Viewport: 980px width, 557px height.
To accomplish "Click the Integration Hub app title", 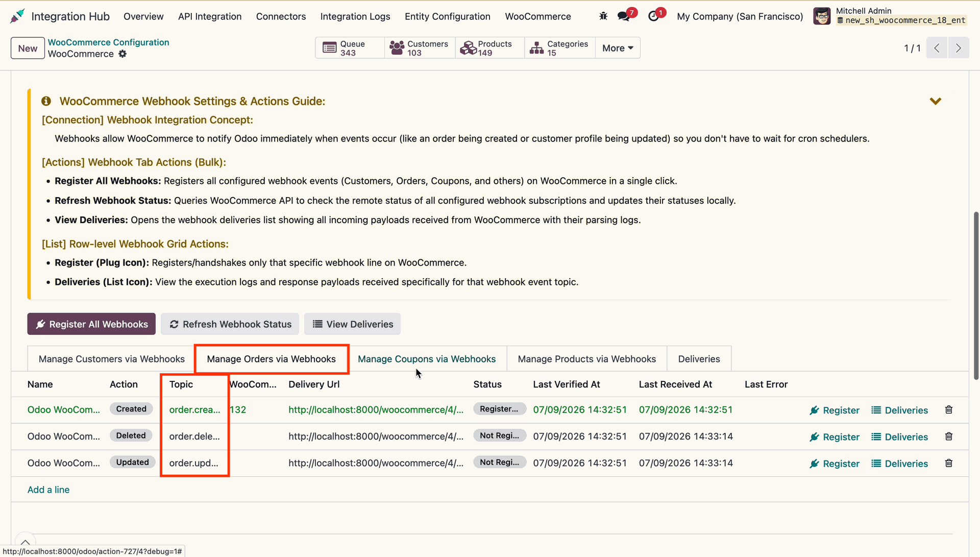I will point(70,16).
